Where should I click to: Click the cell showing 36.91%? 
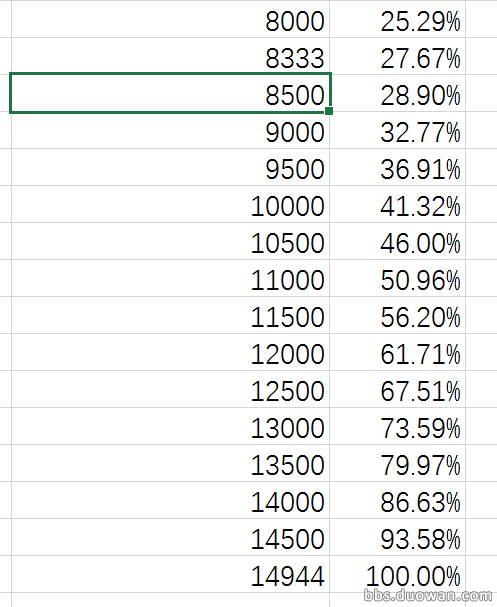[x=398, y=167]
